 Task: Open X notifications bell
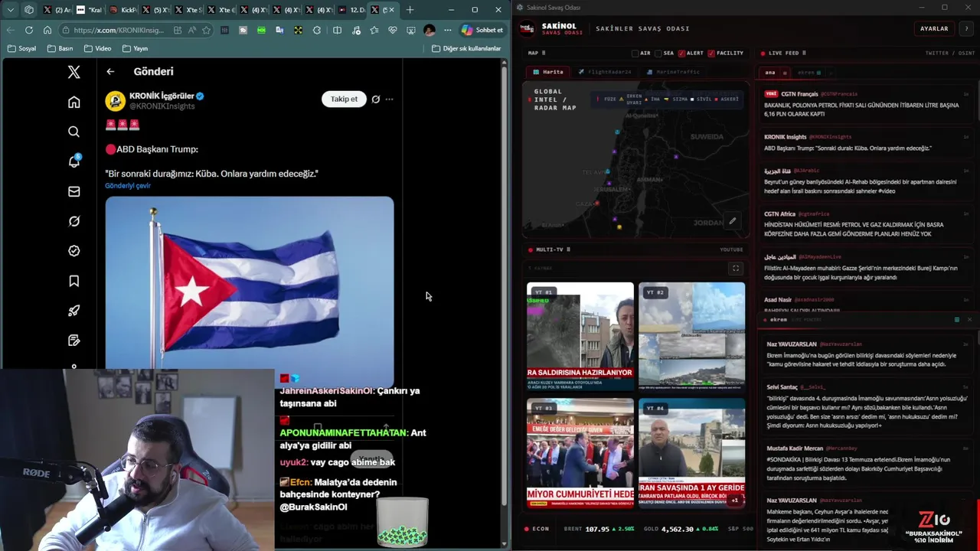pos(73,161)
